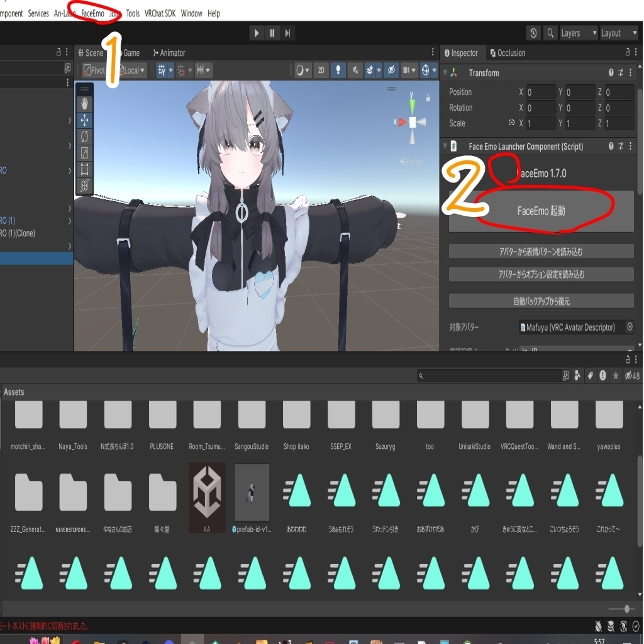Open Transform component presets icon
Image resolution: width=644 pixels, height=644 pixels.
pyautogui.click(x=621, y=73)
